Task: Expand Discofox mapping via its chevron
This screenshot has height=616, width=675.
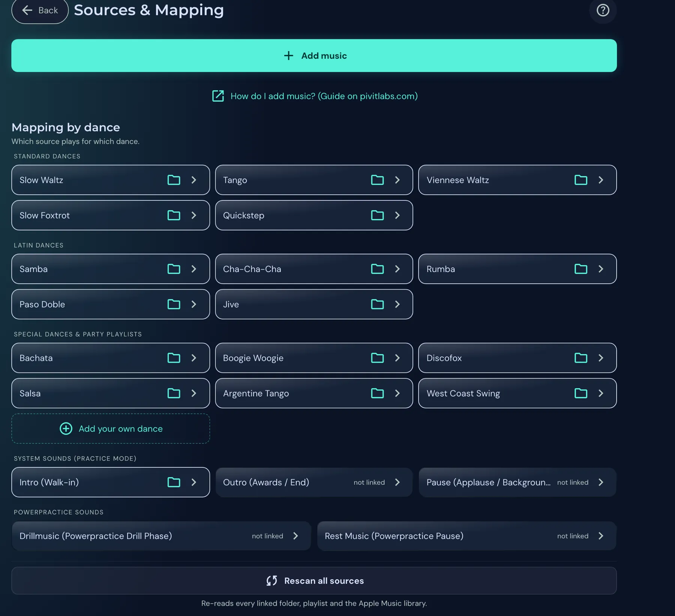Action: coord(601,358)
